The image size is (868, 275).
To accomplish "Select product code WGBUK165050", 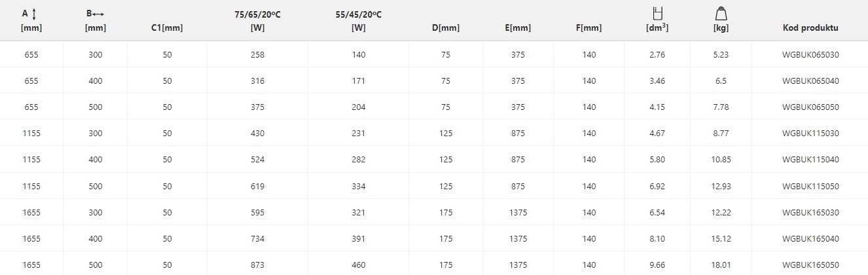I will (810, 265).
